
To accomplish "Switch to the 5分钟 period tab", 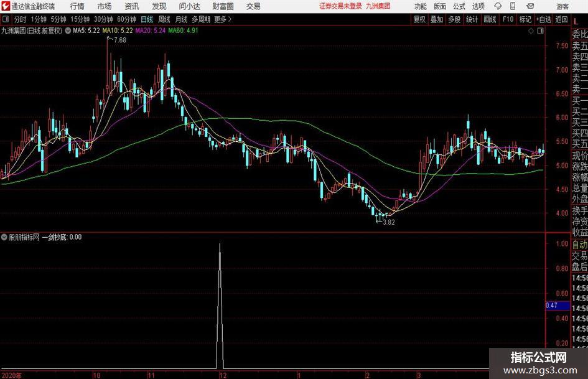I will point(58,19).
